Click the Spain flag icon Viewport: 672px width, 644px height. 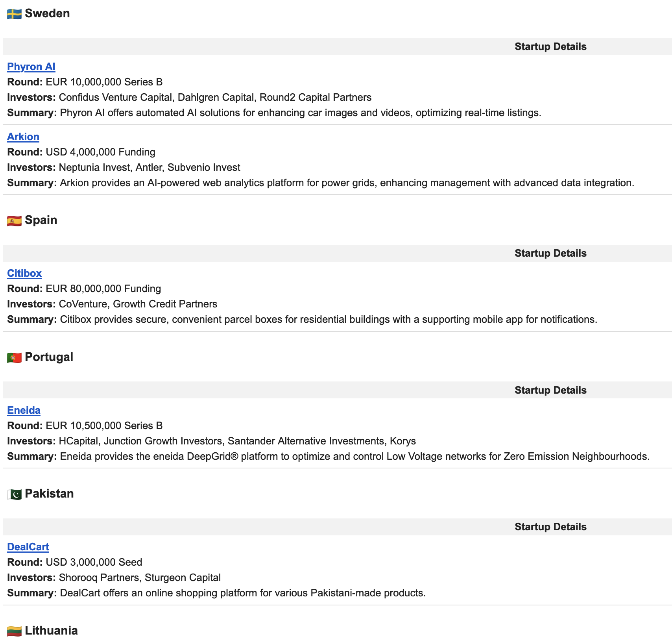pyautogui.click(x=14, y=221)
